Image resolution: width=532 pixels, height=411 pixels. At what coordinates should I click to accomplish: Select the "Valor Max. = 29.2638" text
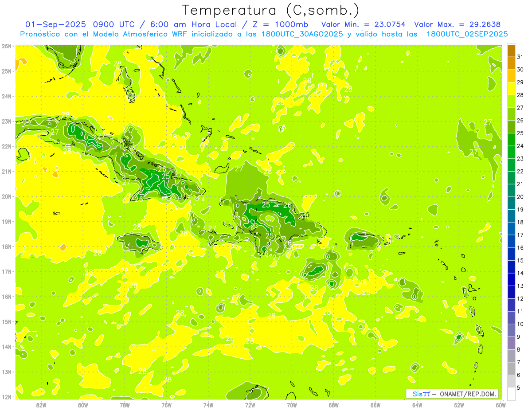click(x=458, y=25)
